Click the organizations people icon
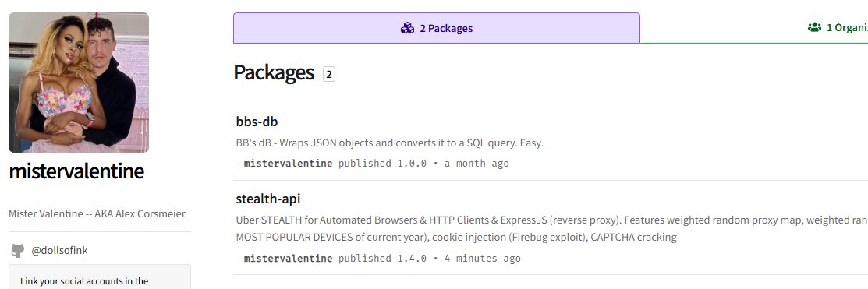 tap(814, 27)
